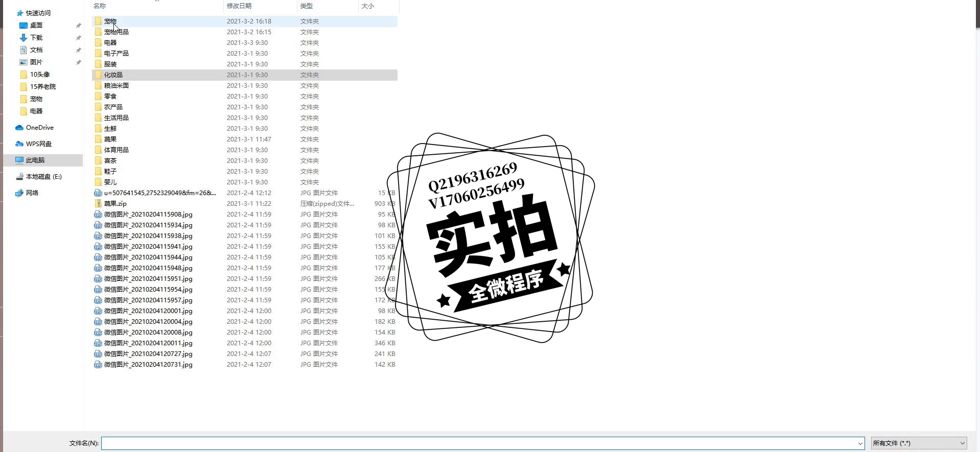The width and height of the screenshot is (980, 452).
Task: Select JPG icon of 微信图片_20210204120731.jpg
Action: point(98,365)
